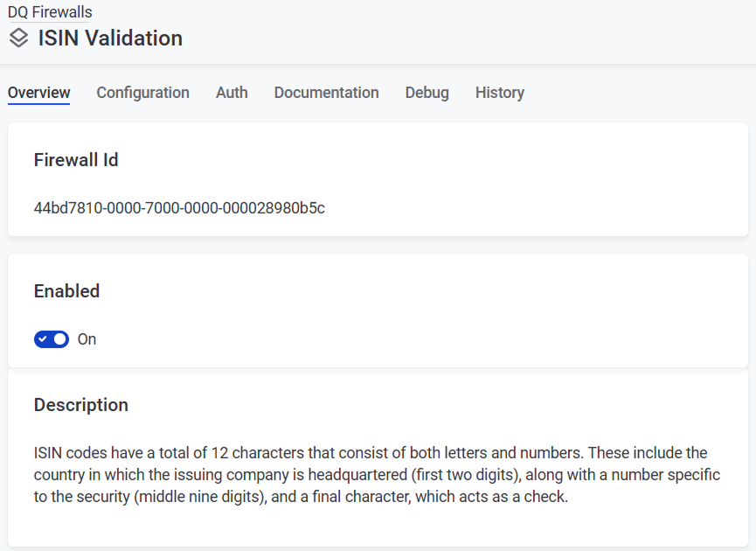Click the firewall ID value 44bd7810-0000-7000
Screen dimensions: 756x551
[179, 208]
